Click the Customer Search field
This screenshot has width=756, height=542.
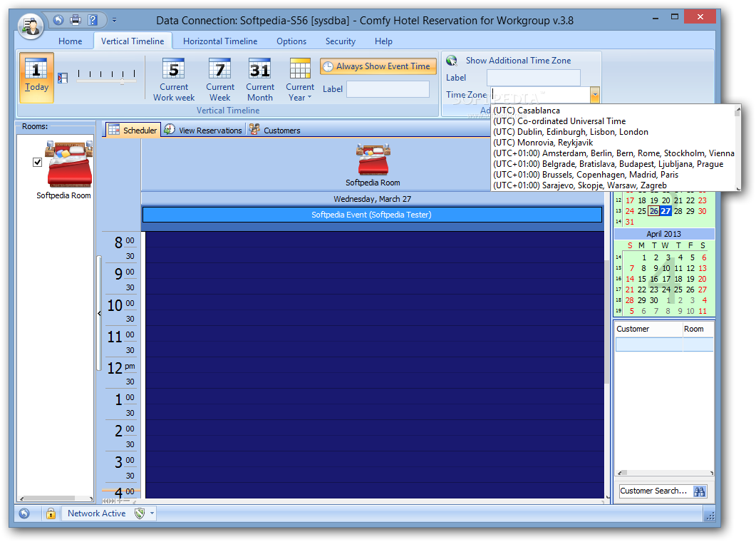tap(655, 491)
